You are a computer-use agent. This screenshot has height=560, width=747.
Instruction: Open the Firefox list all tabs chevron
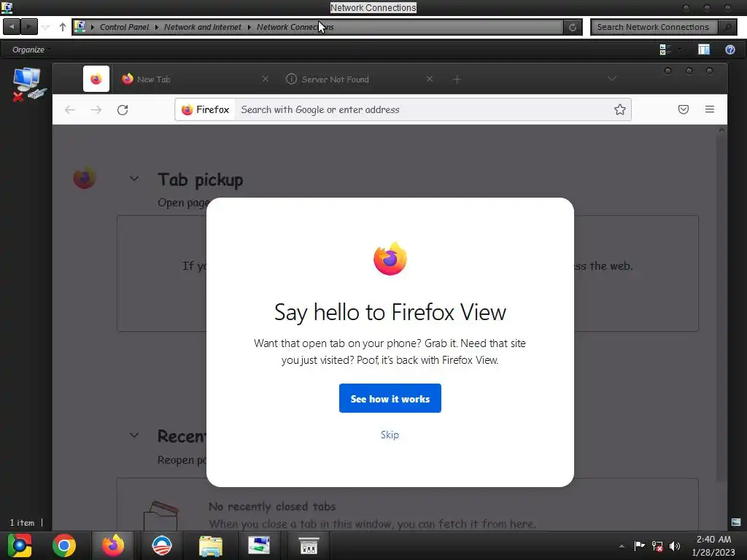(x=612, y=79)
